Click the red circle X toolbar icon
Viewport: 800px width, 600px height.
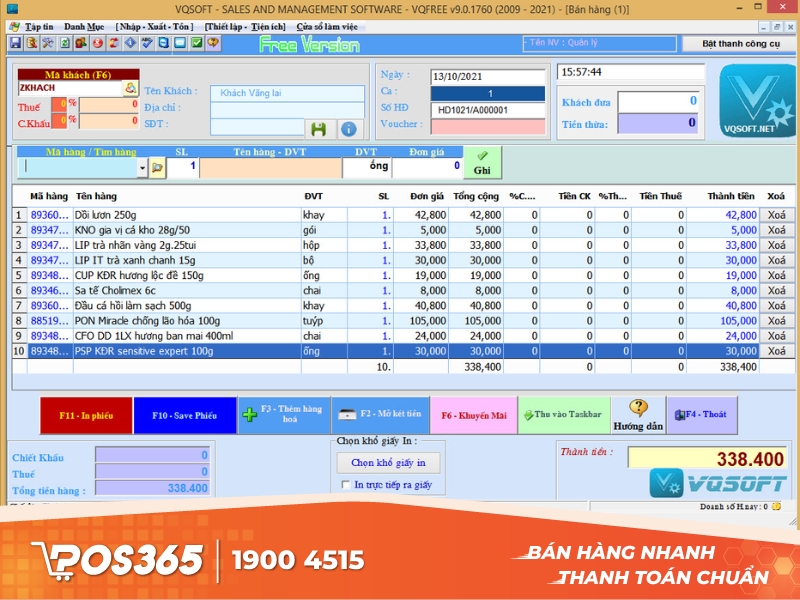97,43
